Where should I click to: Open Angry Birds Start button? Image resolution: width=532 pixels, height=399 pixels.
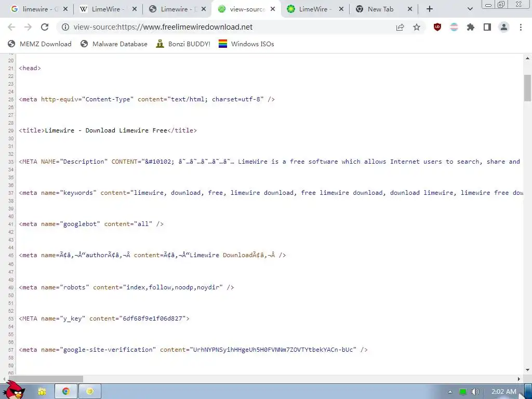click(x=14, y=390)
